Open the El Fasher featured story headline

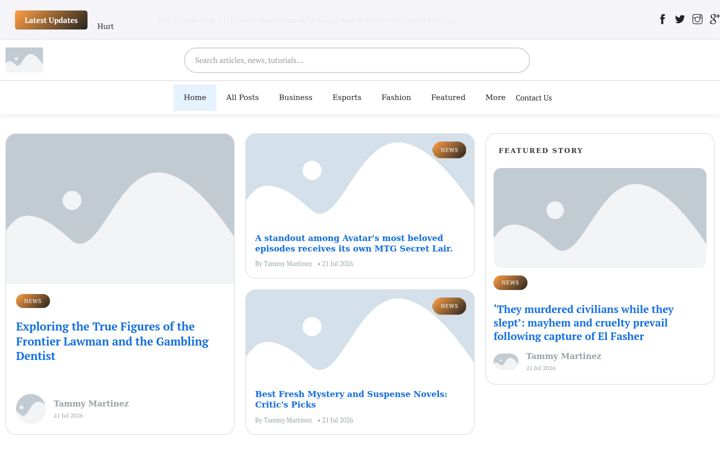pos(583,322)
